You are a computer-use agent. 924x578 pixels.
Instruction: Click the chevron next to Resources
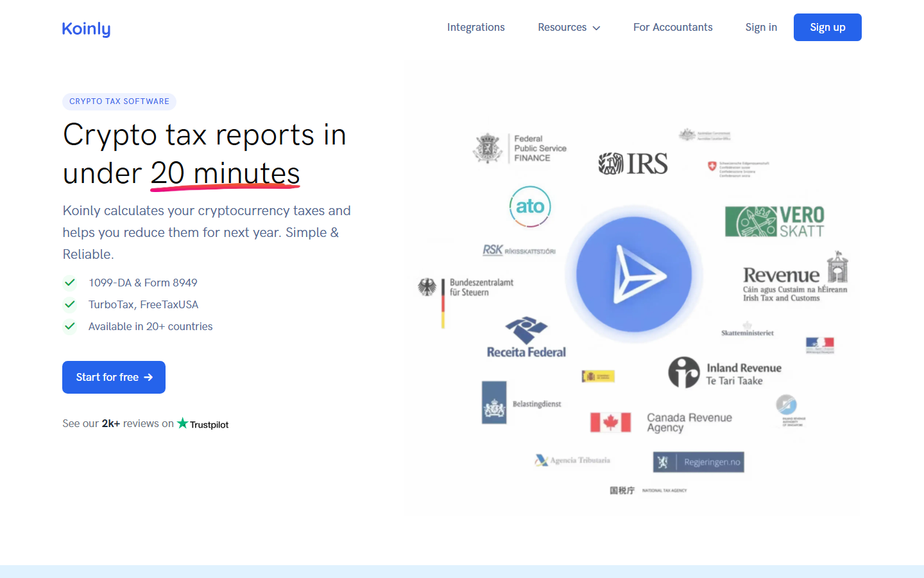[596, 28]
